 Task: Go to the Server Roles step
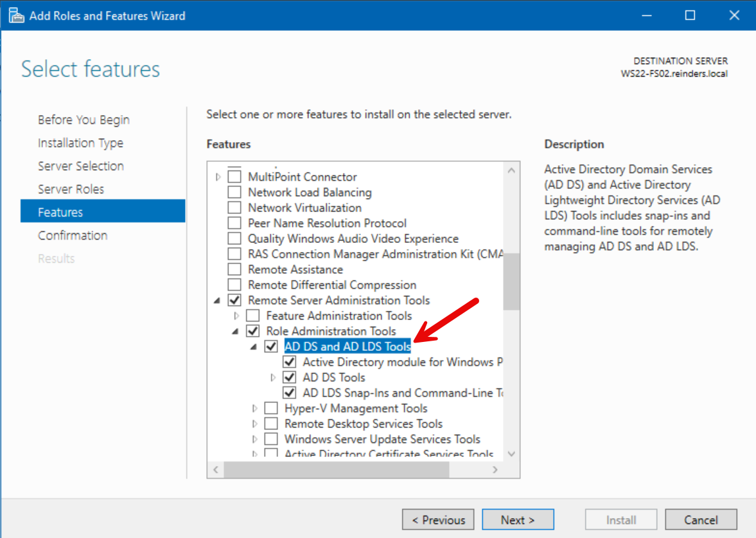[x=71, y=189]
